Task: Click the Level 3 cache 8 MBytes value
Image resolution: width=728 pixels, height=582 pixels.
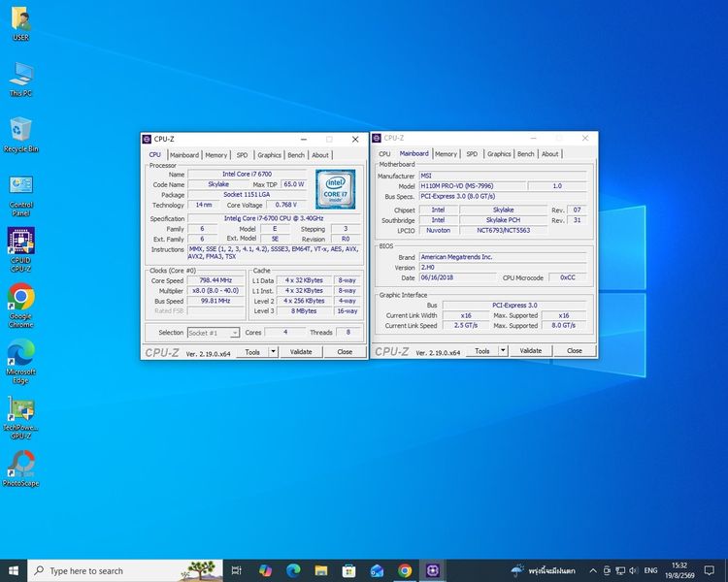Action: point(304,311)
